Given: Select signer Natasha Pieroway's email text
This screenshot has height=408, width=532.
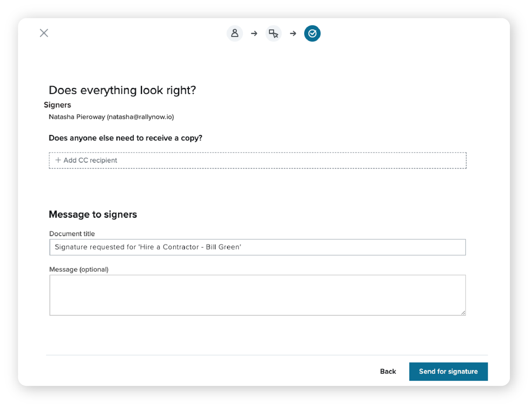Looking at the screenshot, I should [141, 117].
